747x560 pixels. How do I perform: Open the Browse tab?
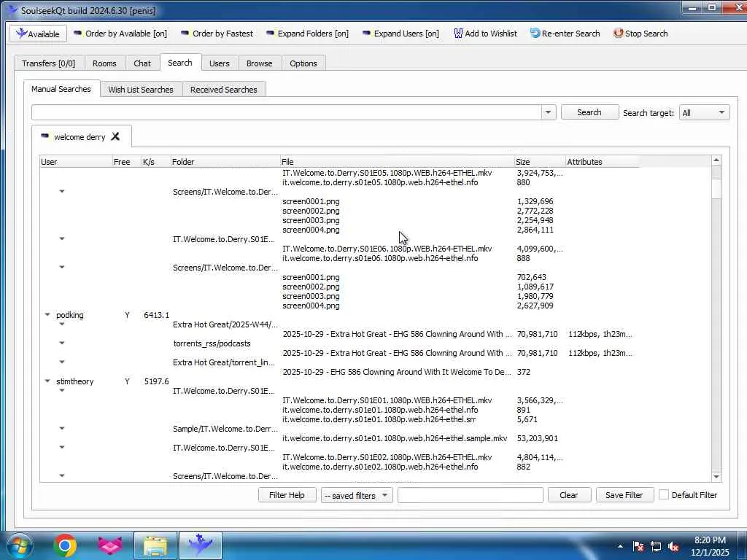tap(259, 63)
